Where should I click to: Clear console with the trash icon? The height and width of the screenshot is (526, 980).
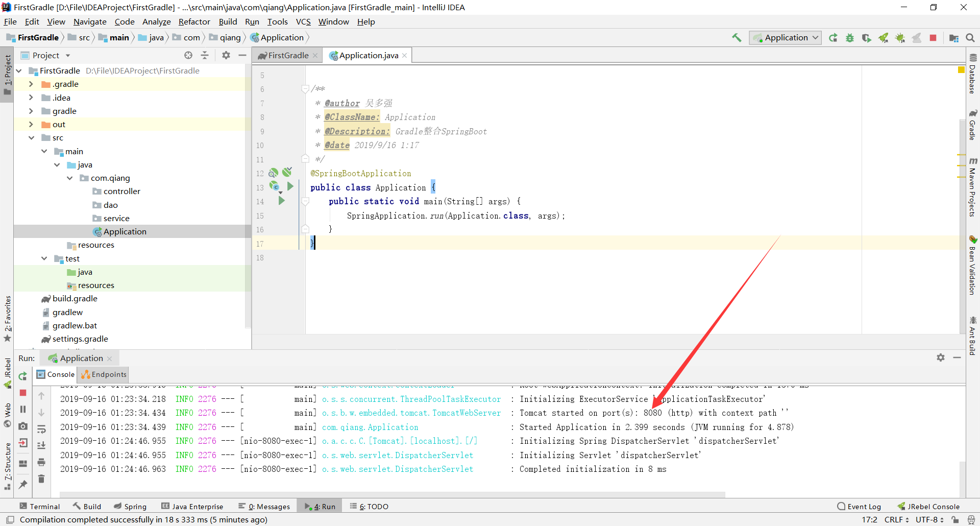point(41,479)
